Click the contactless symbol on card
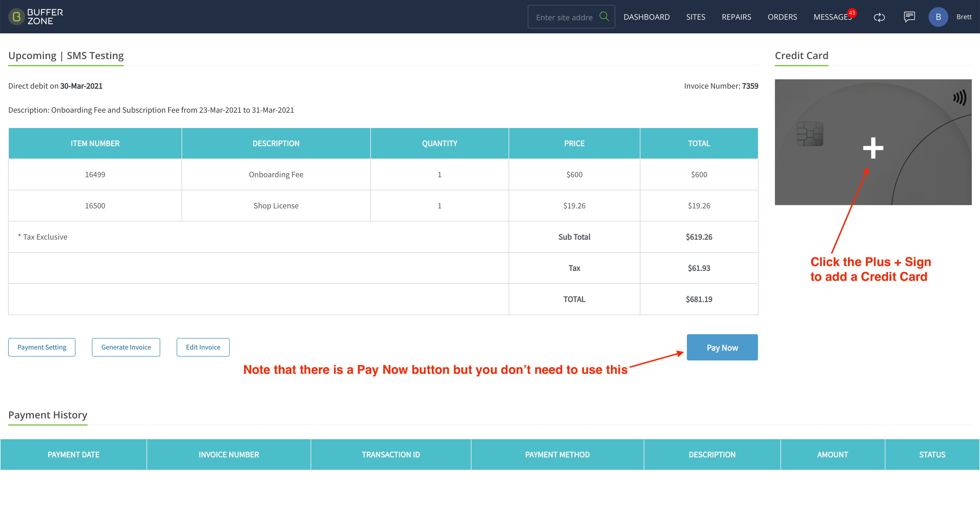The width and height of the screenshot is (980, 530). pos(959,98)
